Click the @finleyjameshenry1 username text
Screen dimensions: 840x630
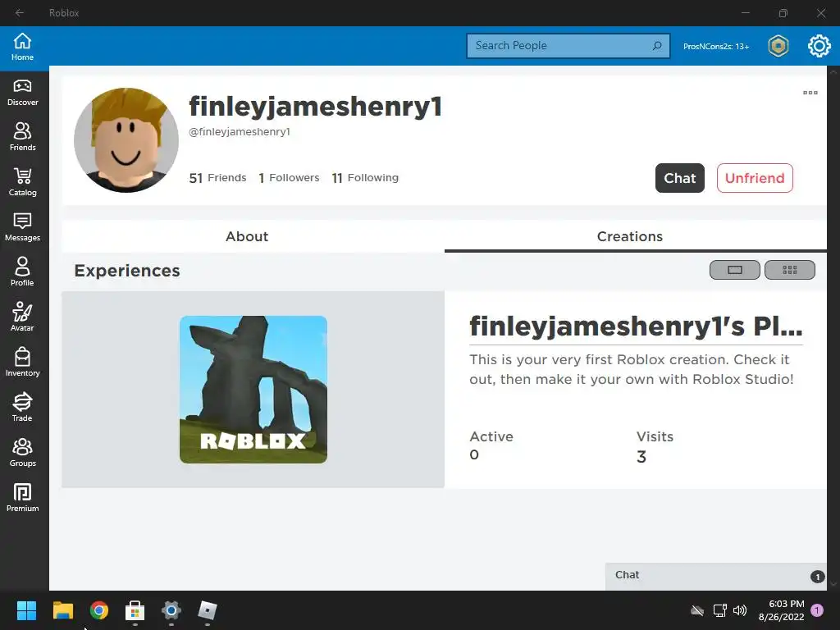[240, 132]
